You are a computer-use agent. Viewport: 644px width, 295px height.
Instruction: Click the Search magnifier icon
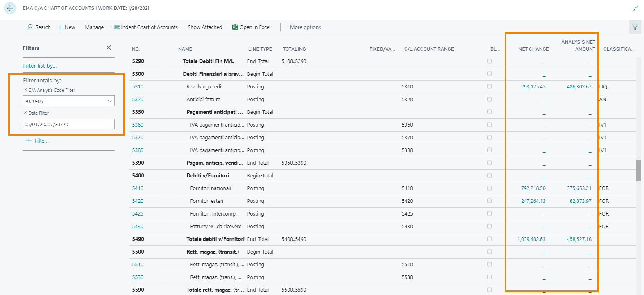click(x=29, y=27)
